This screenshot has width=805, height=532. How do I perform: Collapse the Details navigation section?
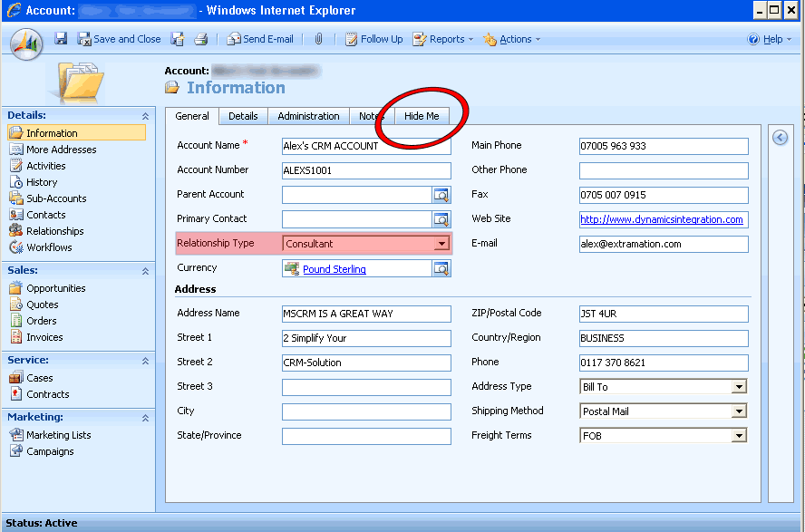click(x=145, y=116)
